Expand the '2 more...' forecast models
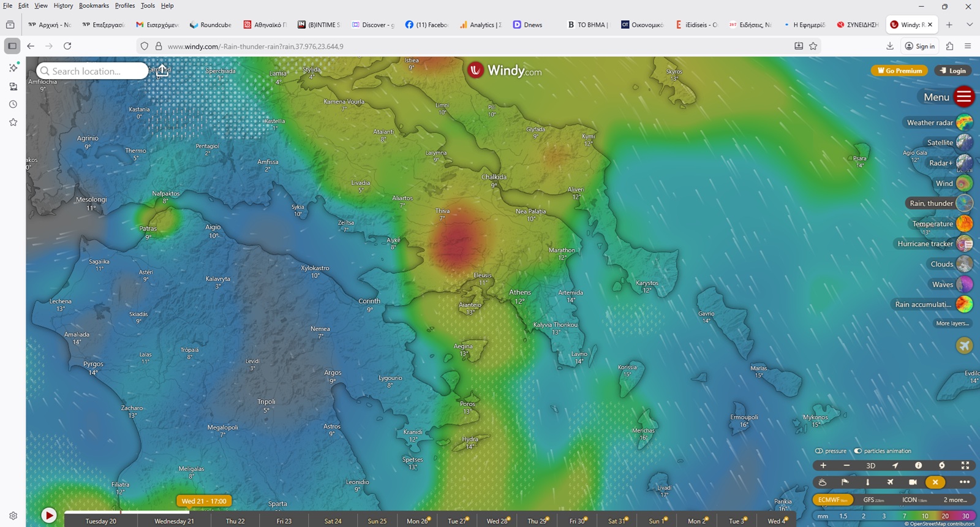 pos(955,500)
